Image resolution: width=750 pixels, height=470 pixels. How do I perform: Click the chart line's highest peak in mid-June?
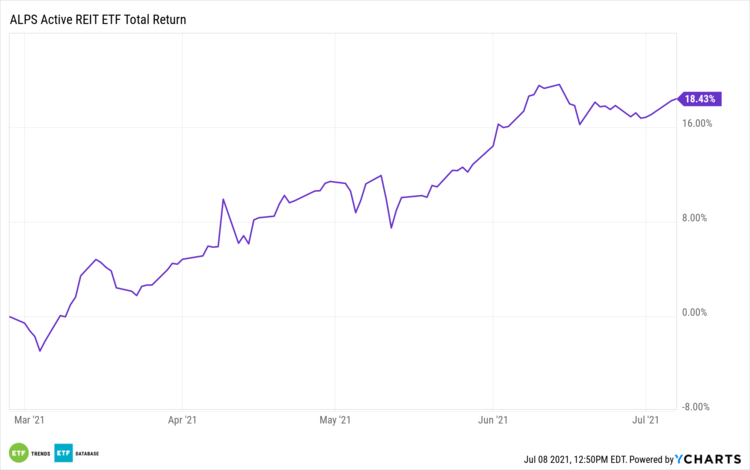pyautogui.click(x=559, y=85)
